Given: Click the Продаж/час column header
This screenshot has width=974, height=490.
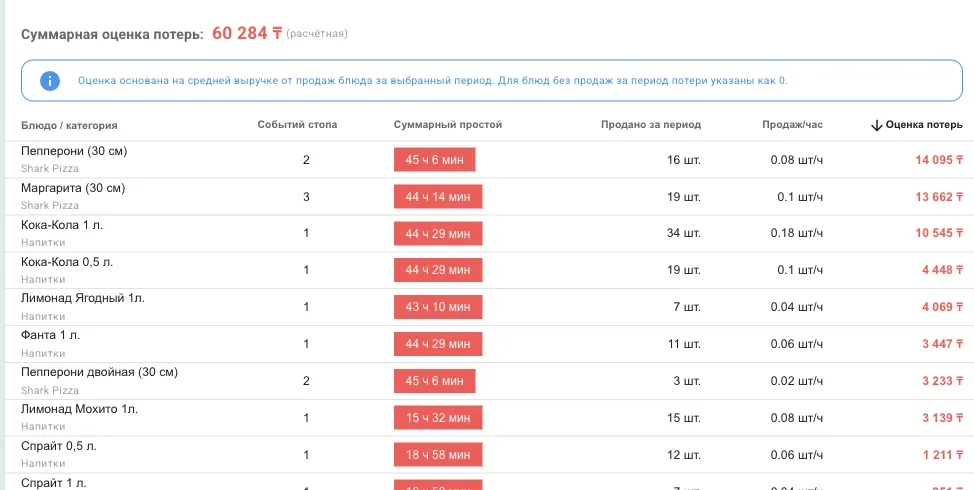Looking at the screenshot, I should click(793, 125).
